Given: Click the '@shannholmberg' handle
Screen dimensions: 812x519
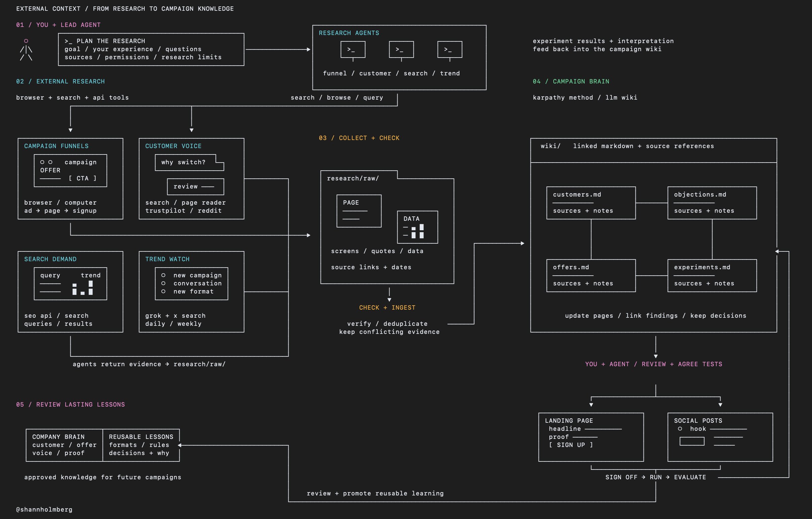Looking at the screenshot, I should tap(44, 510).
